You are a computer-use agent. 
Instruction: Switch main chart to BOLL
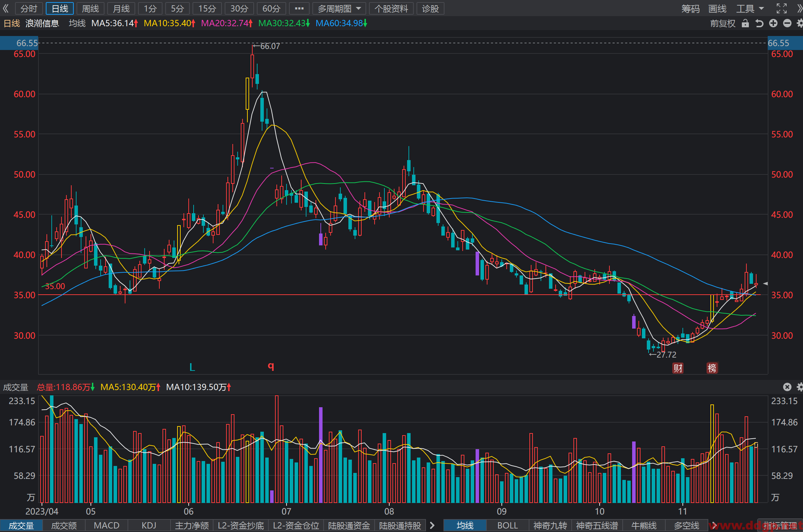(508, 525)
